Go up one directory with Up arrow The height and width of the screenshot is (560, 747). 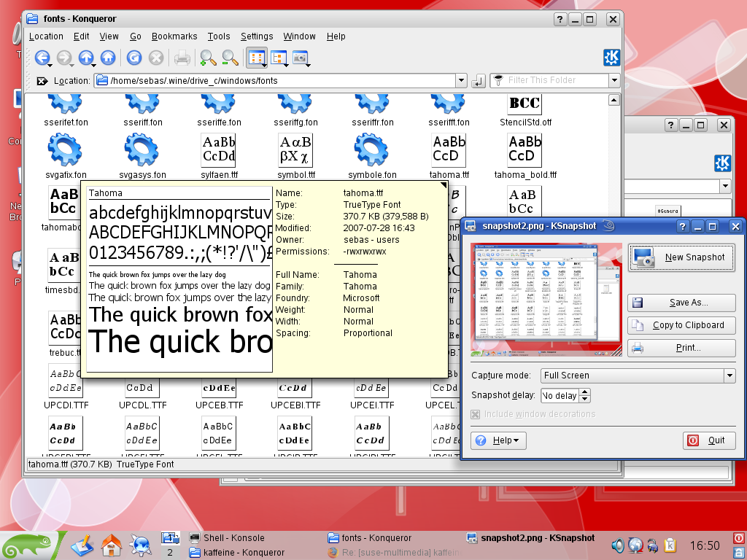pos(86,58)
